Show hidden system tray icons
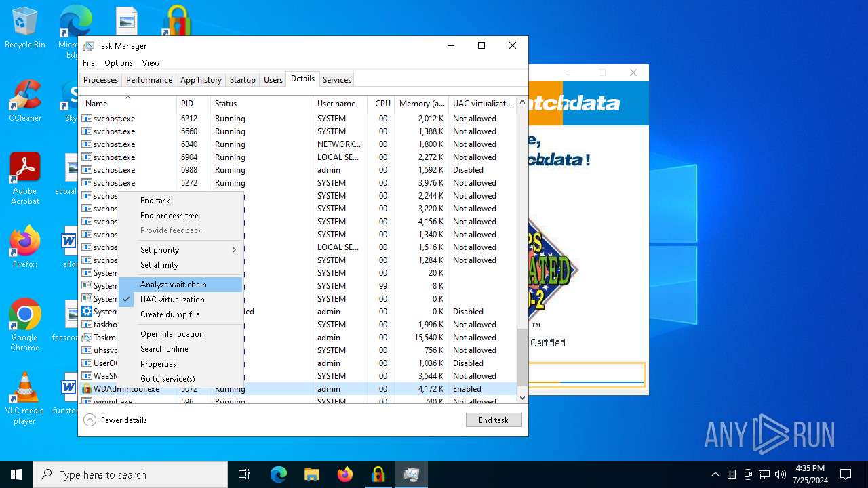This screenshot has width=868, height=488. 715,474
